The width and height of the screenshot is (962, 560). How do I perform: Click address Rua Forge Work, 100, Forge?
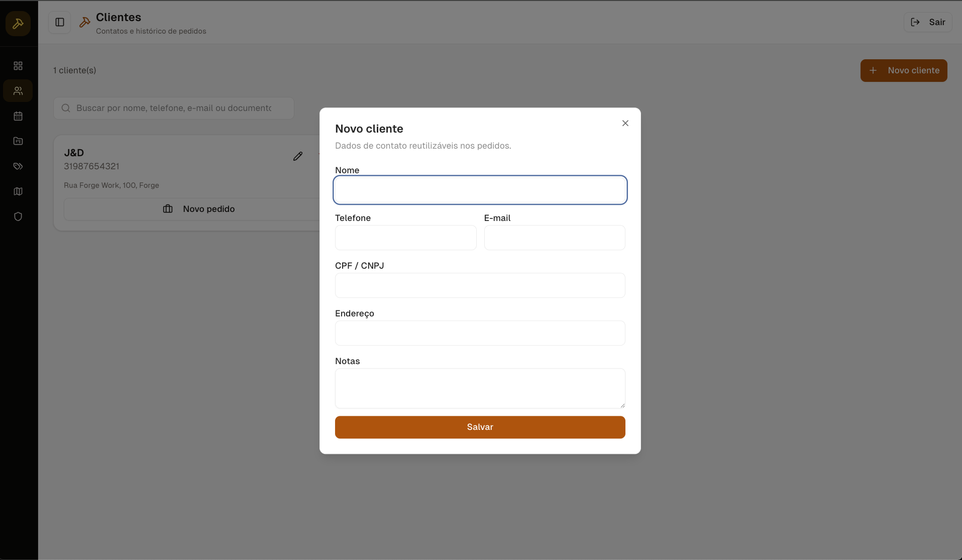coord(112,185)
